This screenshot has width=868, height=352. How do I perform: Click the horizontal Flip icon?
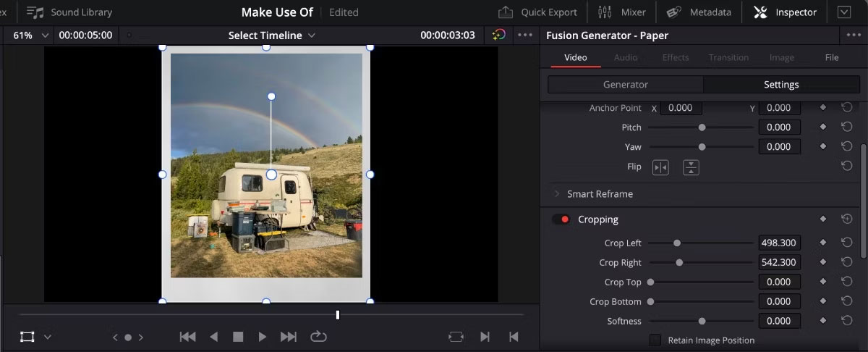[x=660, y=167]
